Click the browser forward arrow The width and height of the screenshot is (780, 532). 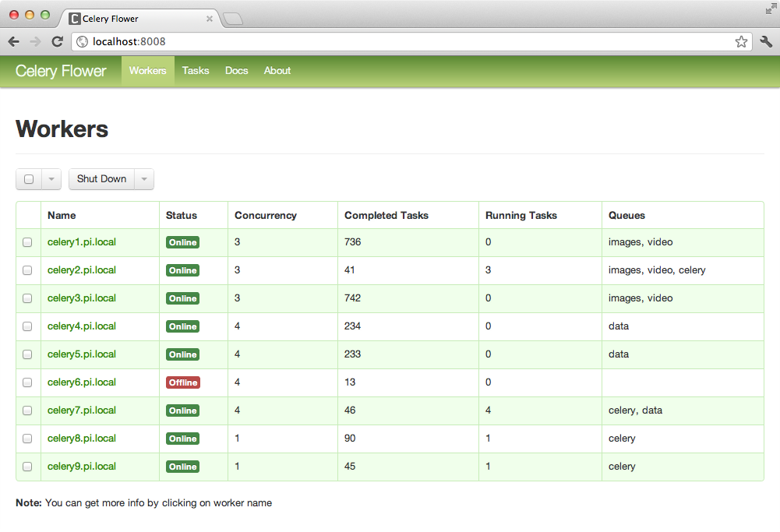[35, 42]
